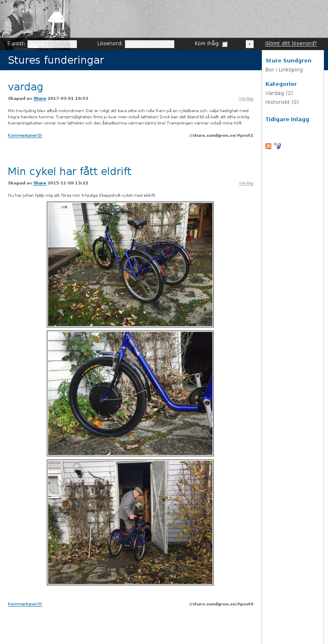328x644 pixels.
Task: View the man with tricycle photo
Action: pyautogui.click(x=130, y=522)
